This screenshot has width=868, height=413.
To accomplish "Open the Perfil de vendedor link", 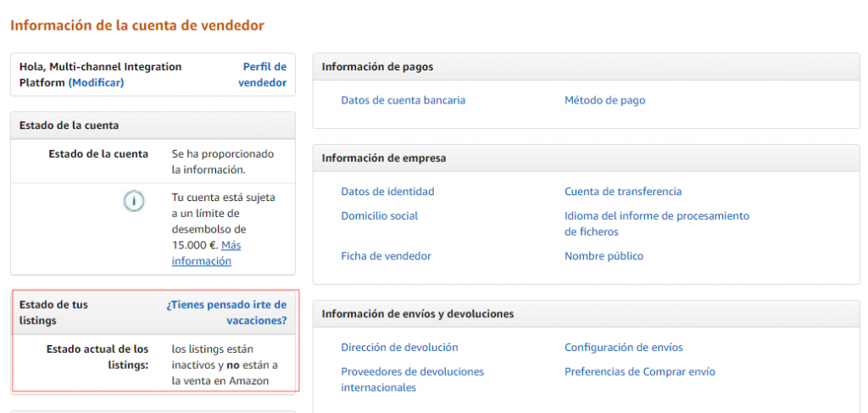I will tap(262, 75).
